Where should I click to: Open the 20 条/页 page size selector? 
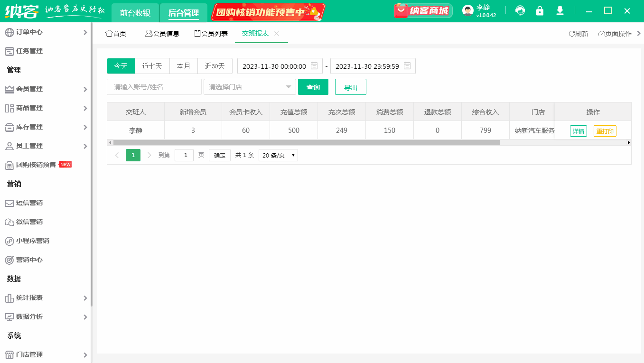pyautogui.click(x=278, y=155)
